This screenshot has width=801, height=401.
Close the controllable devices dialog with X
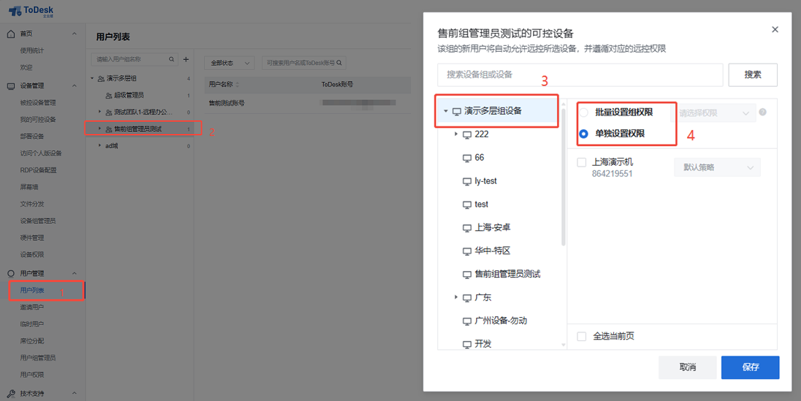tap(774, 30)
